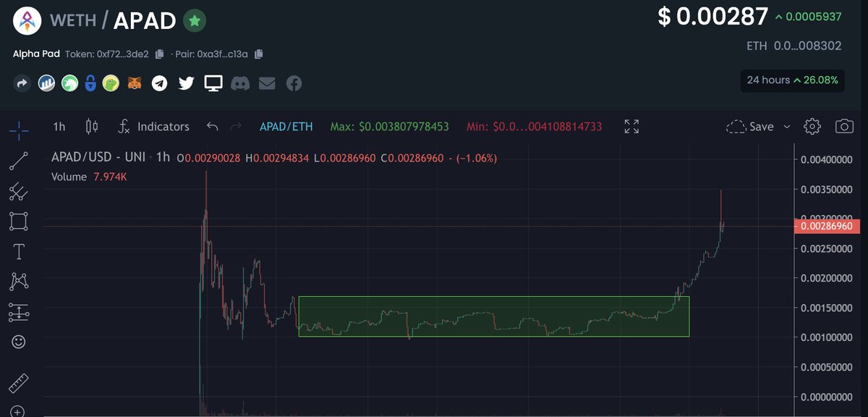Click the zoom-in magnifier tool
Screen dimensions: 868x417
[19, 411]
